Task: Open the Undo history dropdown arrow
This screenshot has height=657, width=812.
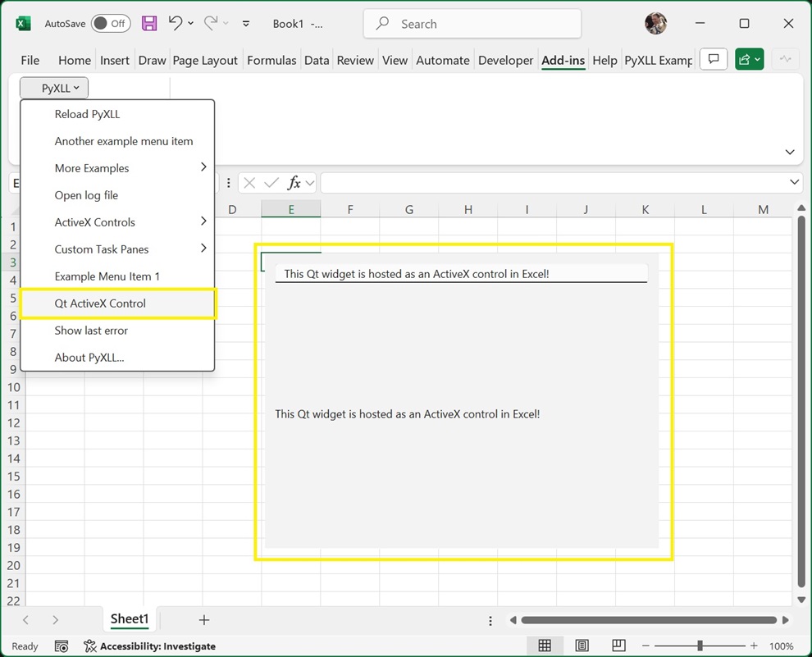Action: pos(190,23)
